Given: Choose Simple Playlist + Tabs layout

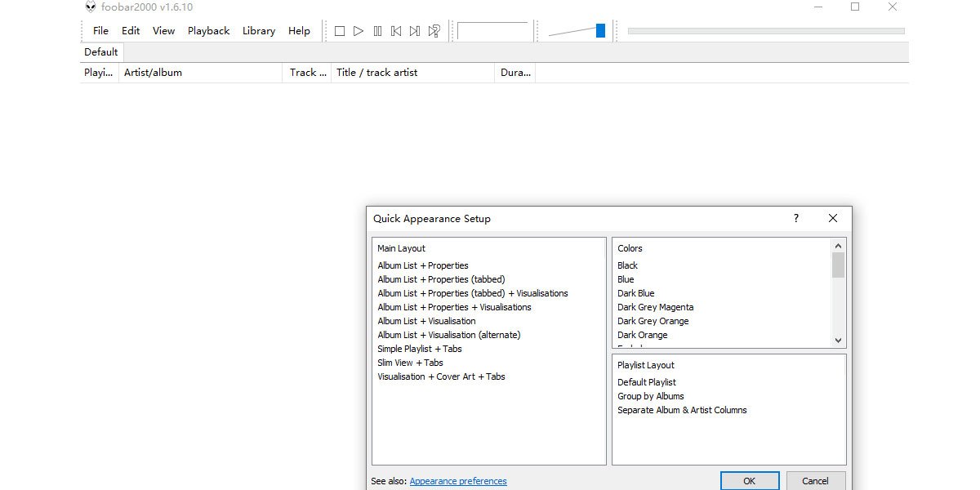Looking at the screenshot, I should coord(419,349).
